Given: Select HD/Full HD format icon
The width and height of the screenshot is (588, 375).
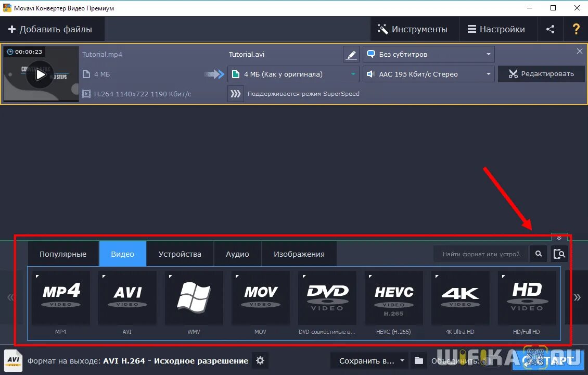Looking at the screenshot, I should pos(527,298).
